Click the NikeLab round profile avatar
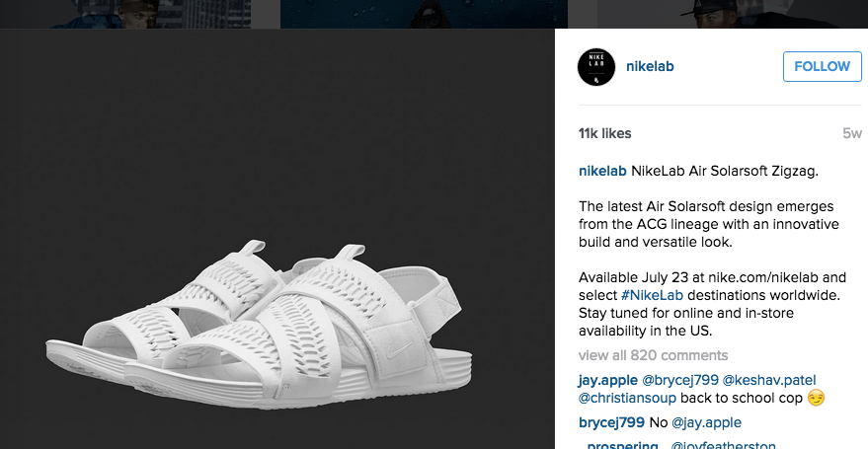The image size is (868, 449). [x=596, y=66]
